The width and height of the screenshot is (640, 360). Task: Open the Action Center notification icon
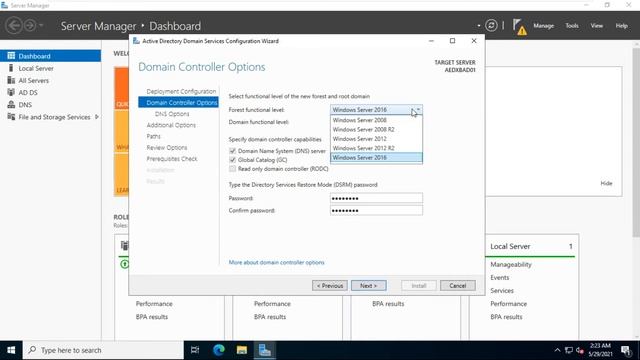pos(625,350)
